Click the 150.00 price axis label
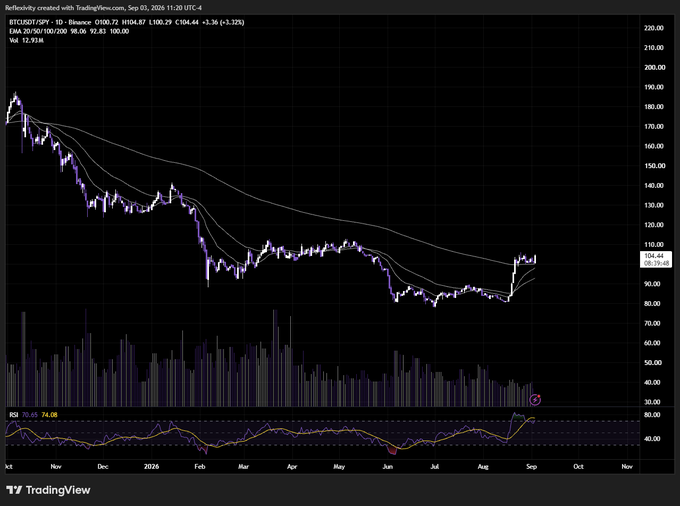This screenshot has height=506, width=680. point(655,166)
